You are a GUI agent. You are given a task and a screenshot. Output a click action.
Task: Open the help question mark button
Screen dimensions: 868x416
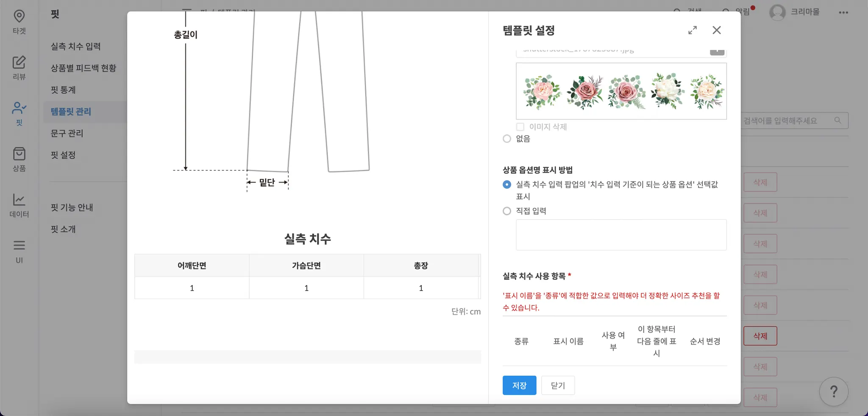833,391
